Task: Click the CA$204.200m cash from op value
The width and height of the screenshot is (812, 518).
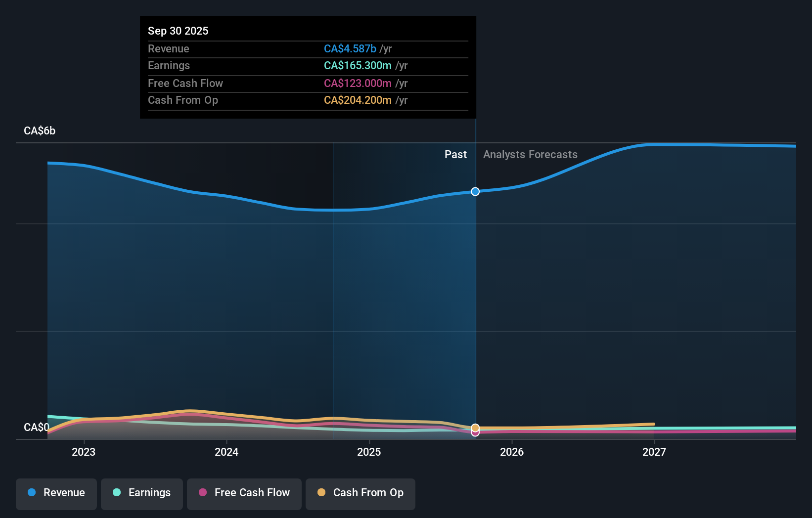Action: [x=358, y=100]
